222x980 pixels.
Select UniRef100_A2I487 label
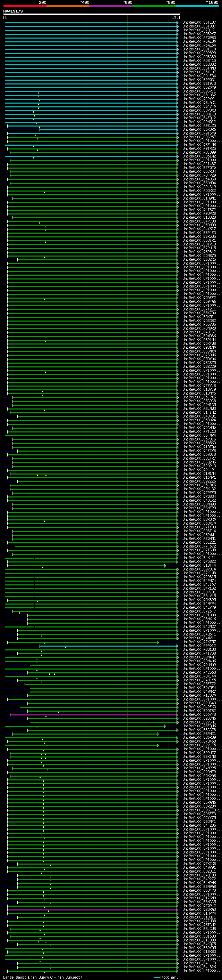(x=199, y=164)
